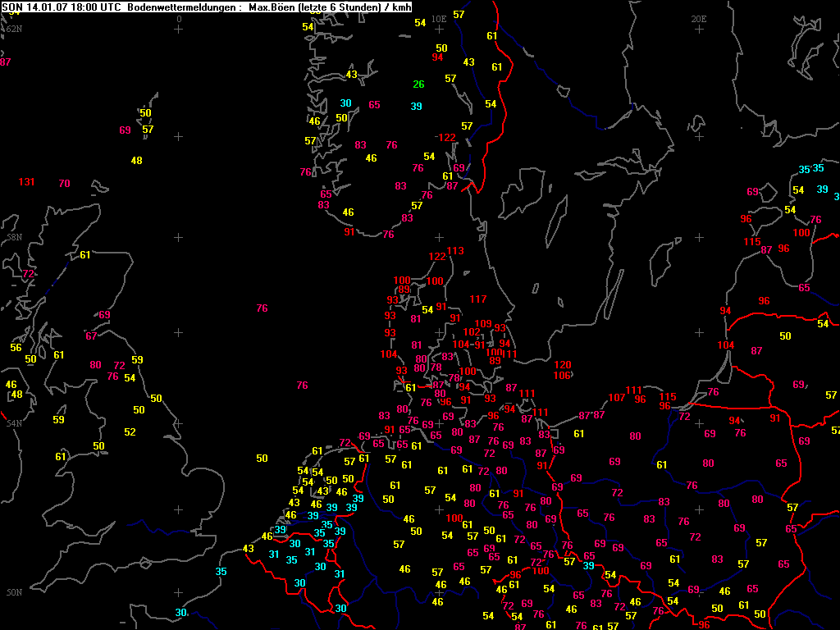Click the 0 degree longitude label
Viewport: 840px width, 630px height.
(179, 18)
